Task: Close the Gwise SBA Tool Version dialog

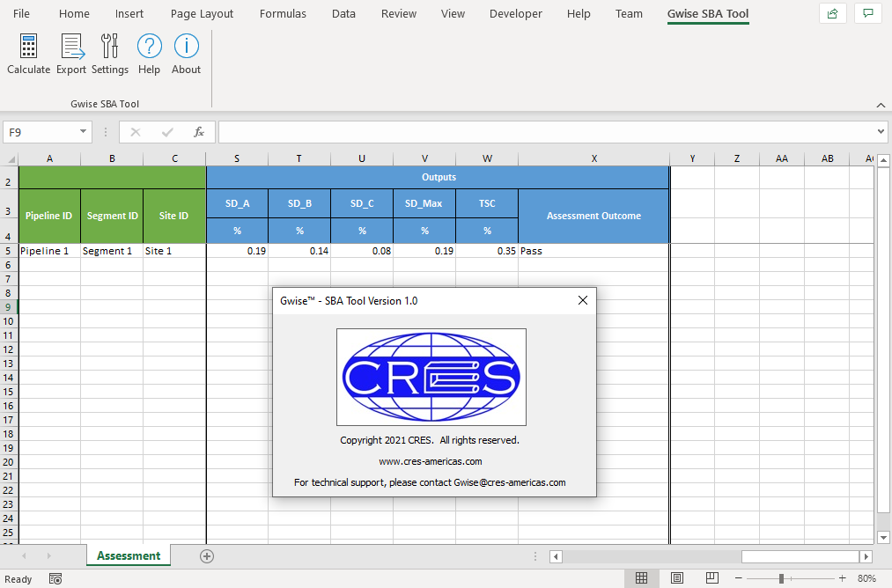Action: point(583,300)
